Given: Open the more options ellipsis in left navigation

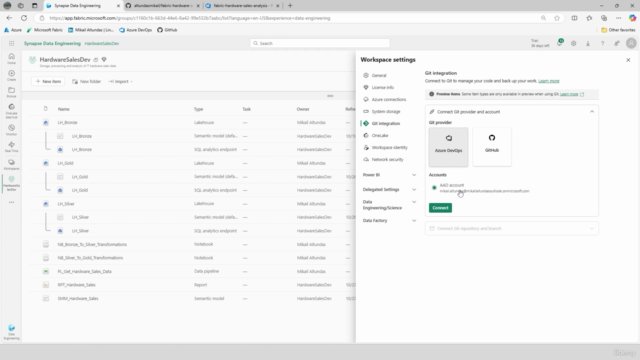Looking at the screenshot, I should tap(11, 202).
